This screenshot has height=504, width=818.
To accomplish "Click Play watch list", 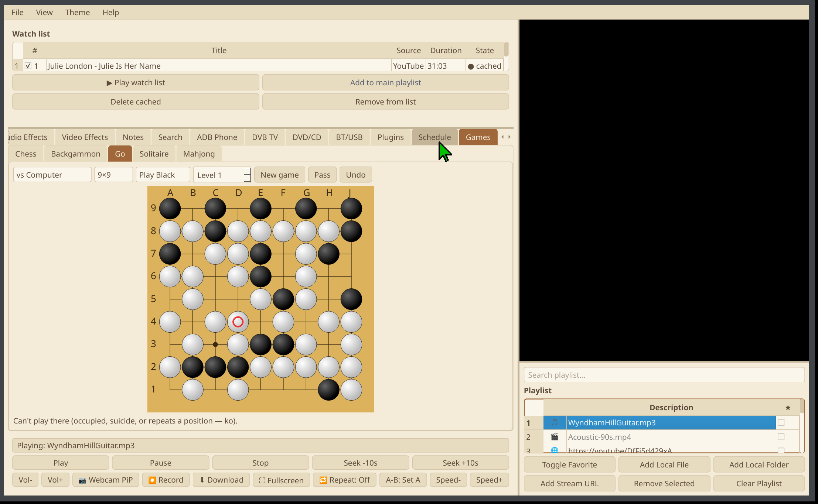I will [x=136, y=82].
